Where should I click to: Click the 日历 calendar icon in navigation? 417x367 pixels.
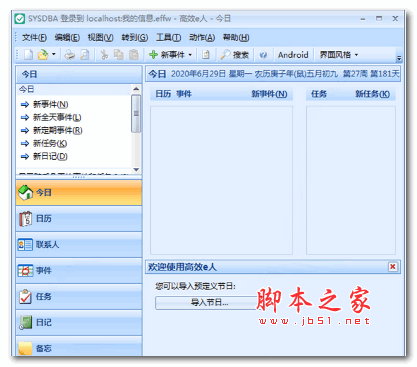[x=25, y=219]
